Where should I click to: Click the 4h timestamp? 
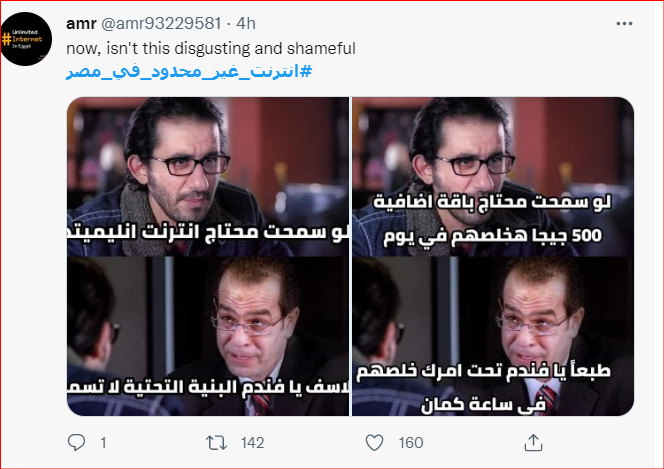(x=246, y=24)
